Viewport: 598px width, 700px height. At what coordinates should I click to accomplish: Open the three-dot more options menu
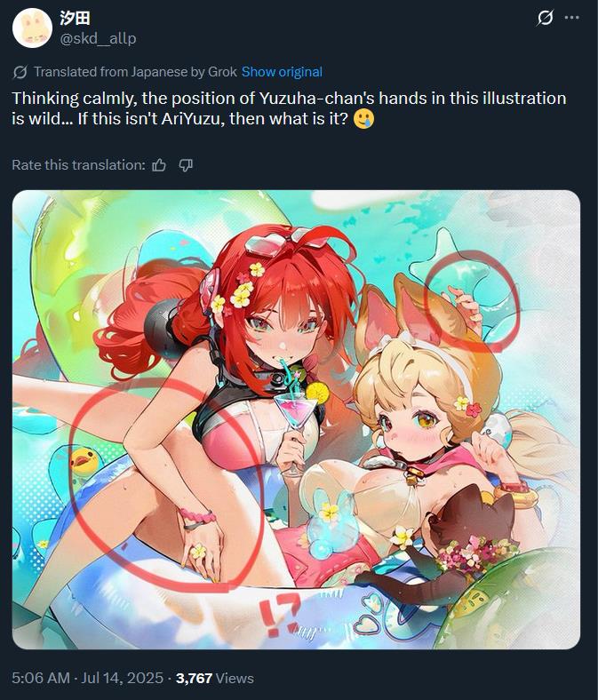(571, 18)
